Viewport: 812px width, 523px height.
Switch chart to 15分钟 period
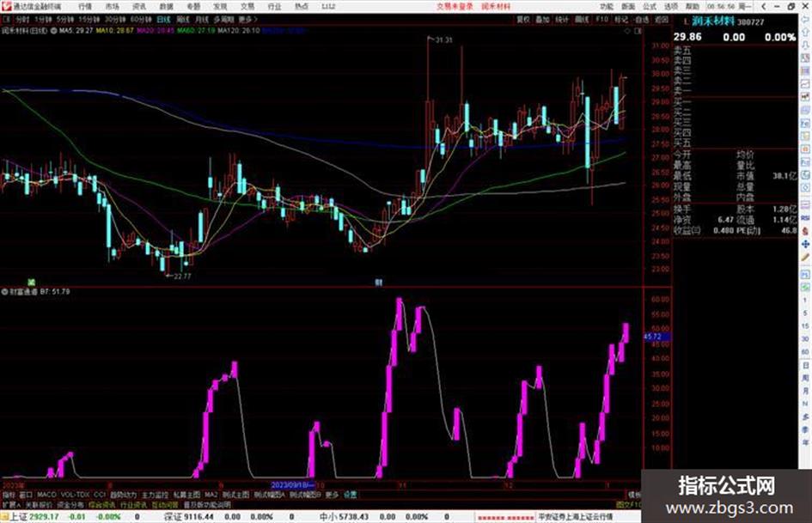[89, 19]
